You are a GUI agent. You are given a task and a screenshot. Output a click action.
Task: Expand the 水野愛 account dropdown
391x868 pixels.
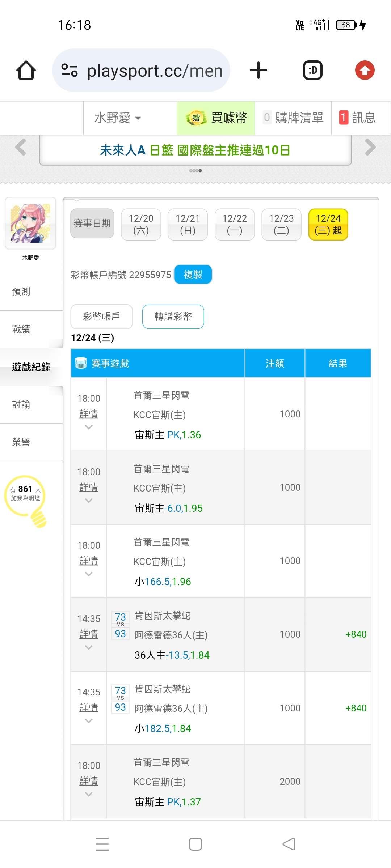[118, 118]
